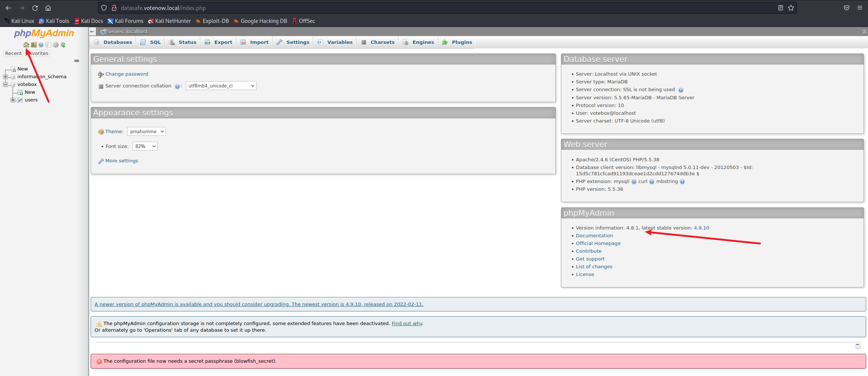868x376 pixels.
Task: Select the votebox database in tree
Action: click(x=27, y=84)
